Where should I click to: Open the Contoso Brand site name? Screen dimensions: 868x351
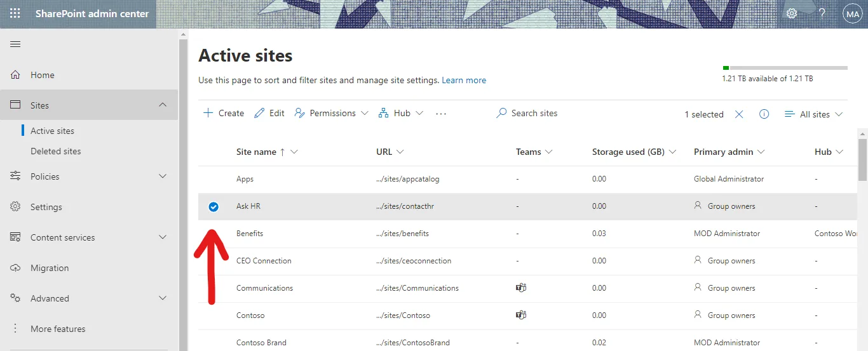[261, 343]
